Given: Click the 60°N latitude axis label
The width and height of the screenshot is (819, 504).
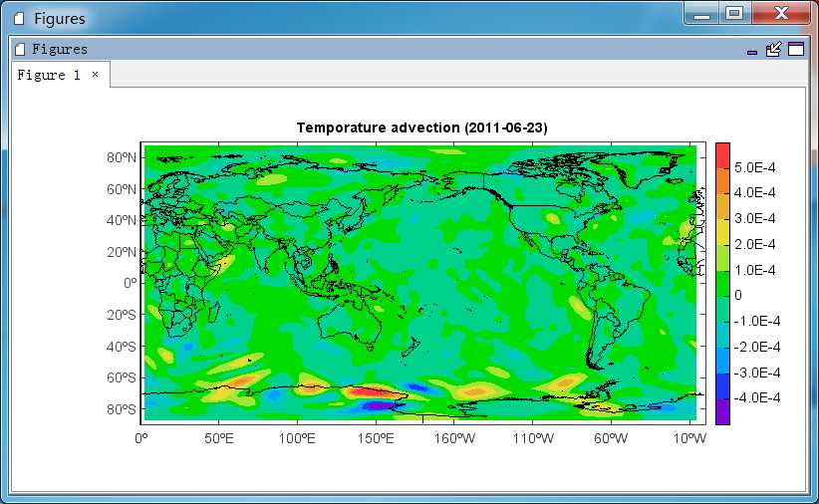Looking at the screenshot, I should pyautogui.click(x=122, y=189).
